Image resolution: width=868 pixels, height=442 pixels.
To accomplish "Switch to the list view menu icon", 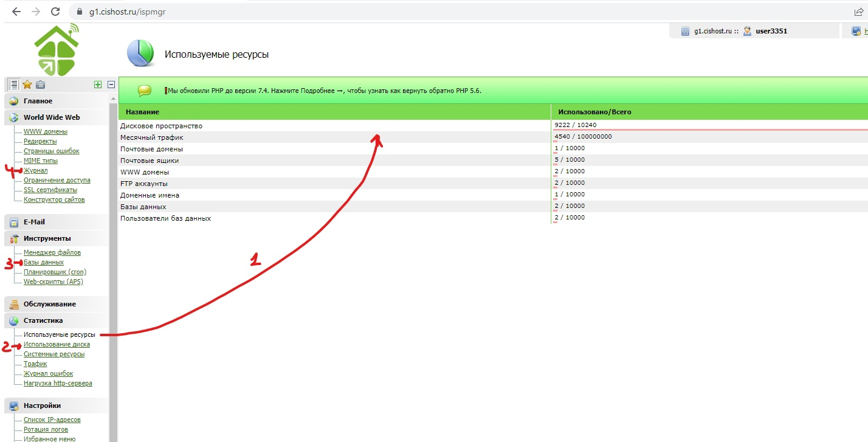I will click(x=13, y=85).
